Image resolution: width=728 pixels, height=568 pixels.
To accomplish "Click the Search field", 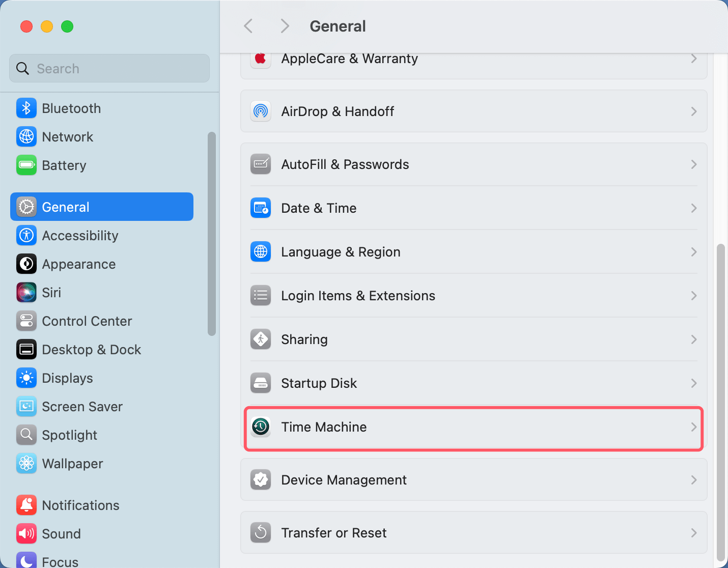I will click(x=109, y=68).
